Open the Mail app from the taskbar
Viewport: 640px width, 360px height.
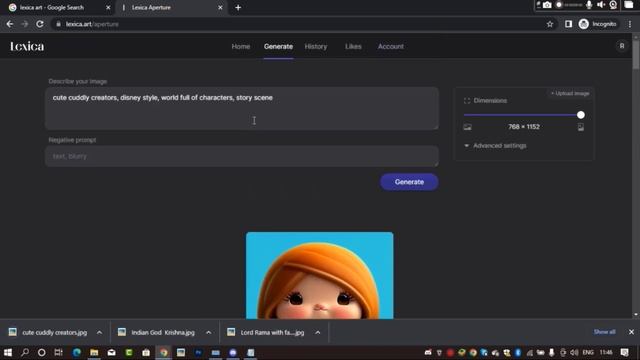(x=111, y=352)
